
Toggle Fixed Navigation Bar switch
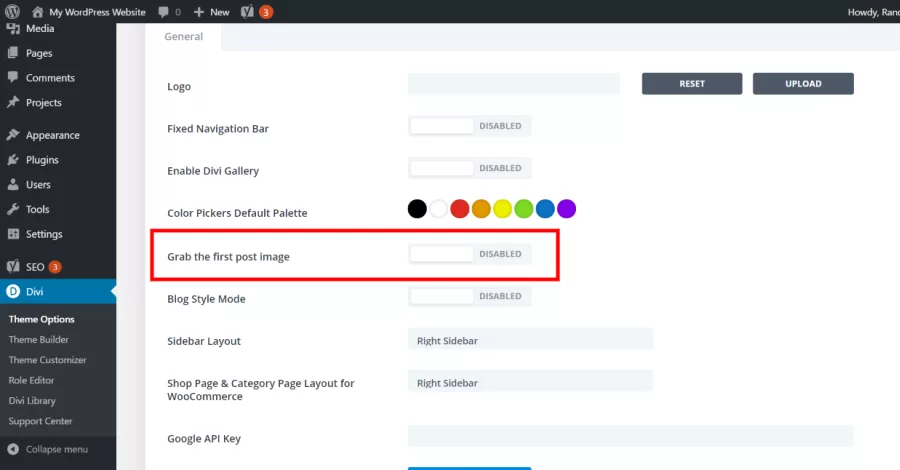[470, 126]
